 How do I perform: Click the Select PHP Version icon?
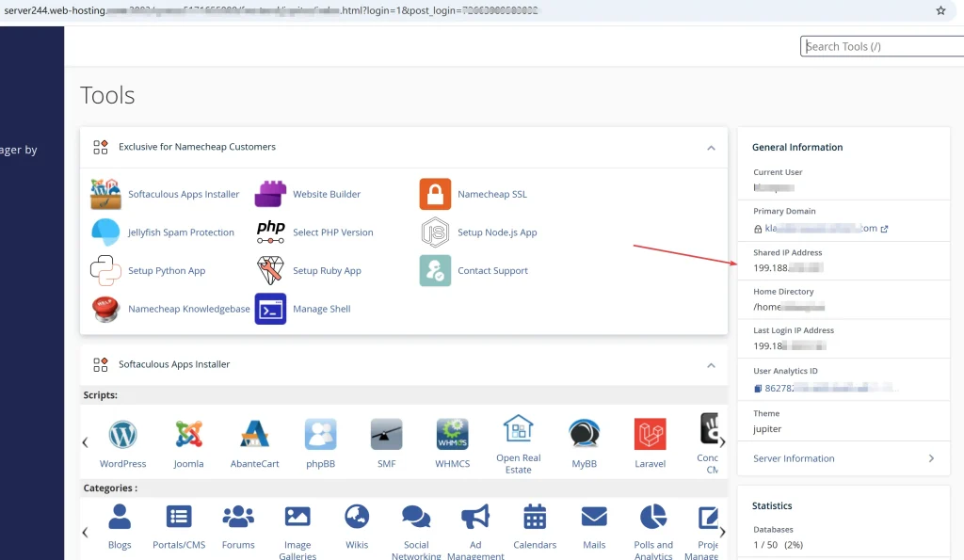point(270,232)
